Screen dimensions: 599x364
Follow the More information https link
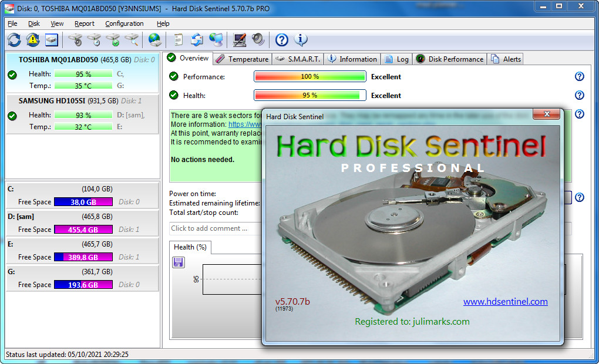[x=245, y=124]
